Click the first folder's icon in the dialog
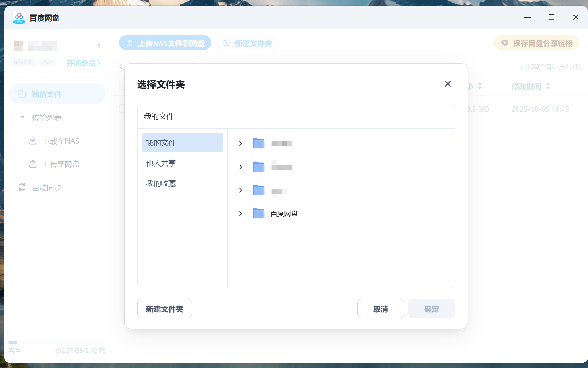Screen dimensions: 588x368 (x=259, y=143)
